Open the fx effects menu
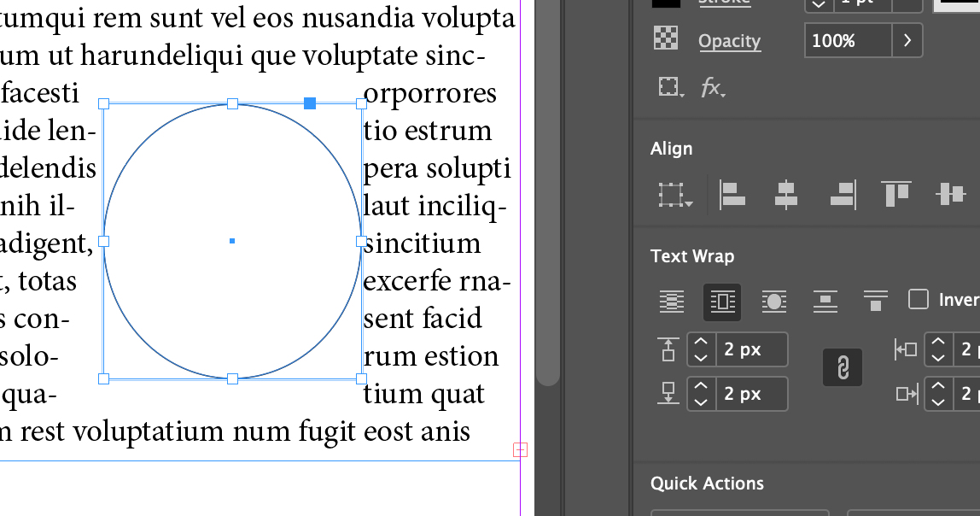This screenshot has height=516, width=980. click(713, 87)
